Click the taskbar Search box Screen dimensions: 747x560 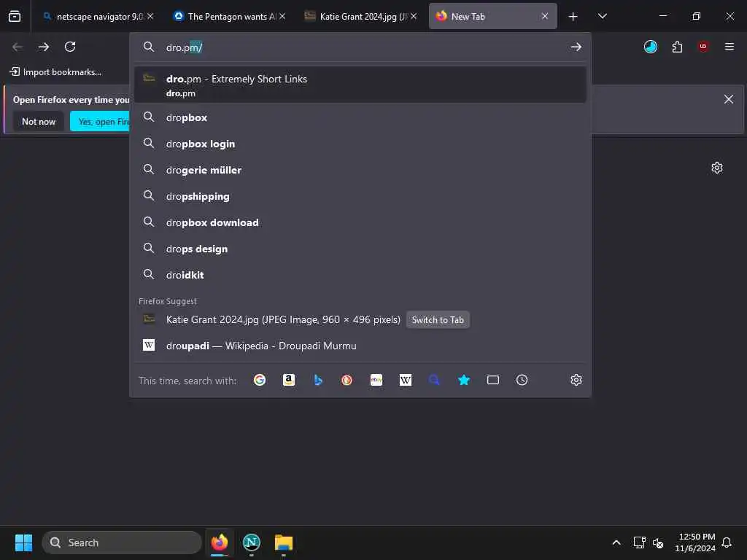(x=122, y=542)
